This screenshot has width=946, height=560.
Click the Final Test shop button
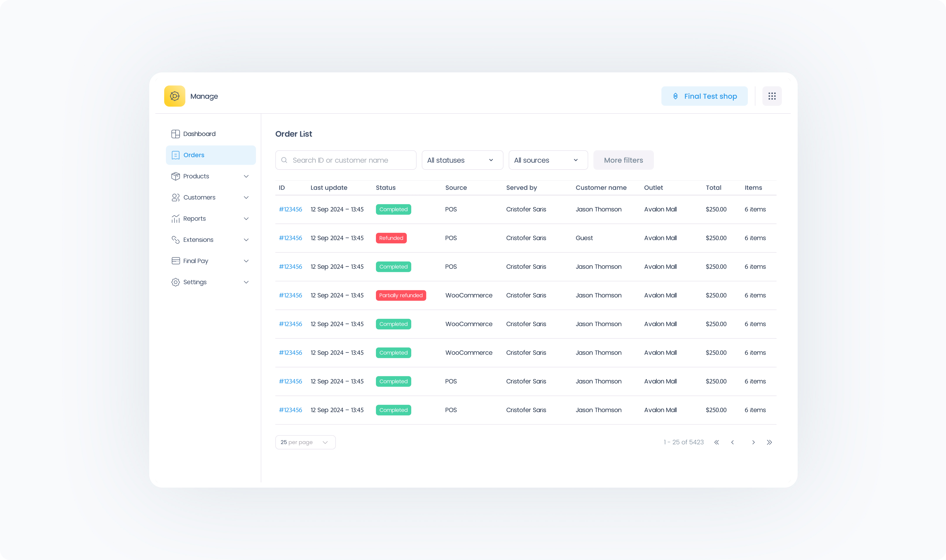coord(704,96)
